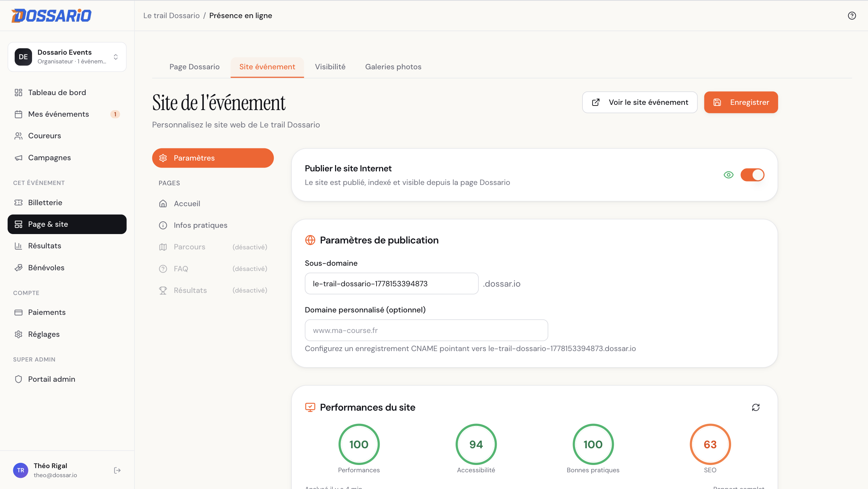
Task: Open Billetterie
Action: [x=67, y=203]
